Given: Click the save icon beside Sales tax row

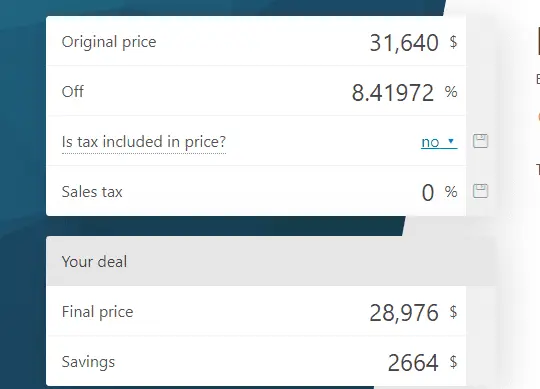Looking at the screenshot, I should (x=480, y=191).
